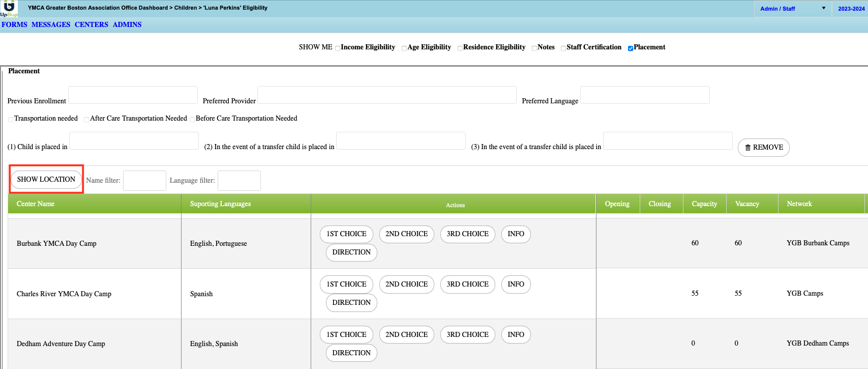868x369 pixels.
Task: Open INFO for Dedham Adventure Day Camp
Action: pyautogui.click(x=516, y=335)
